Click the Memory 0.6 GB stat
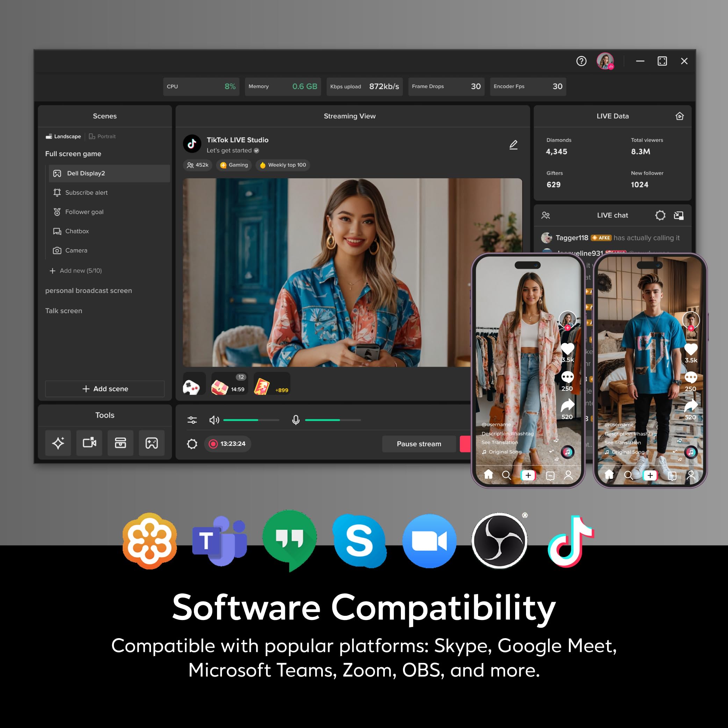Image resolution: width=728 pixels, height=728 pixels. pyautogui.click(x=283, y=86)
